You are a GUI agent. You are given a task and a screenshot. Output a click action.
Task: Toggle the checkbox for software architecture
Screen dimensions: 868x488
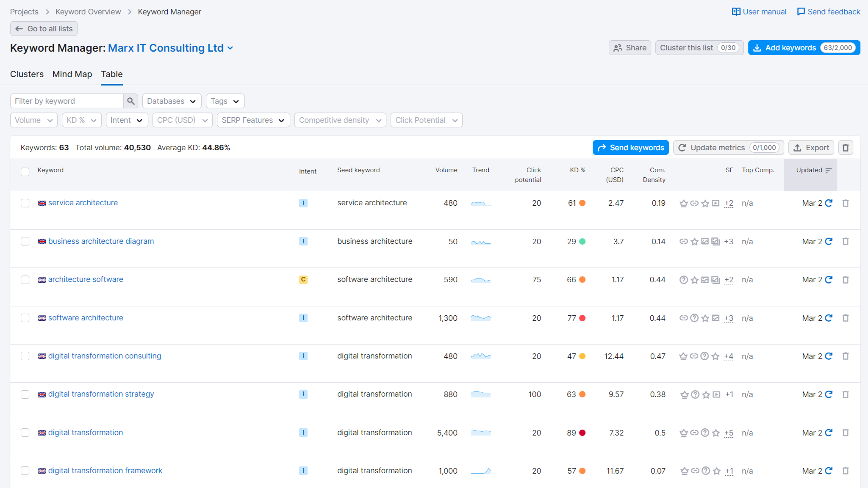(x=25, y=317)
